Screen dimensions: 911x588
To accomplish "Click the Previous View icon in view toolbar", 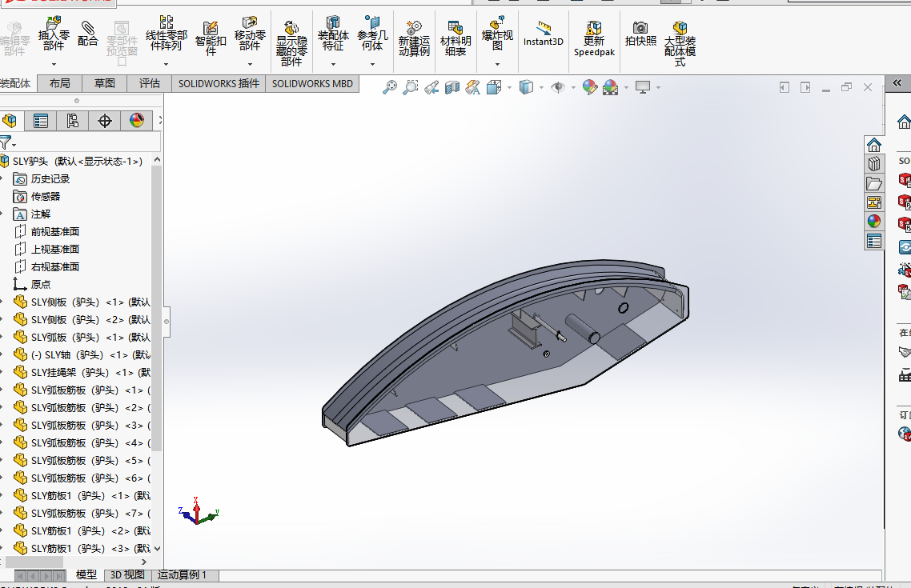I will [x=431, y=88].
